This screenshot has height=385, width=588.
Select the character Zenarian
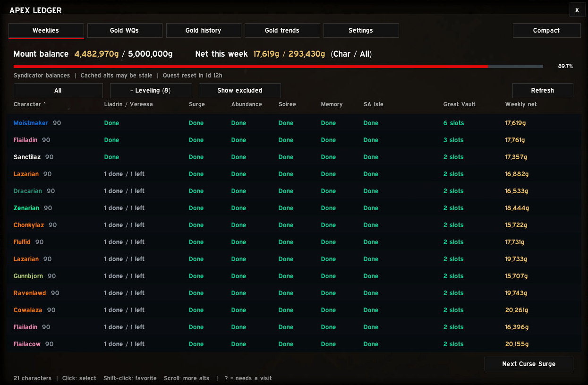(x=294, y=208)
